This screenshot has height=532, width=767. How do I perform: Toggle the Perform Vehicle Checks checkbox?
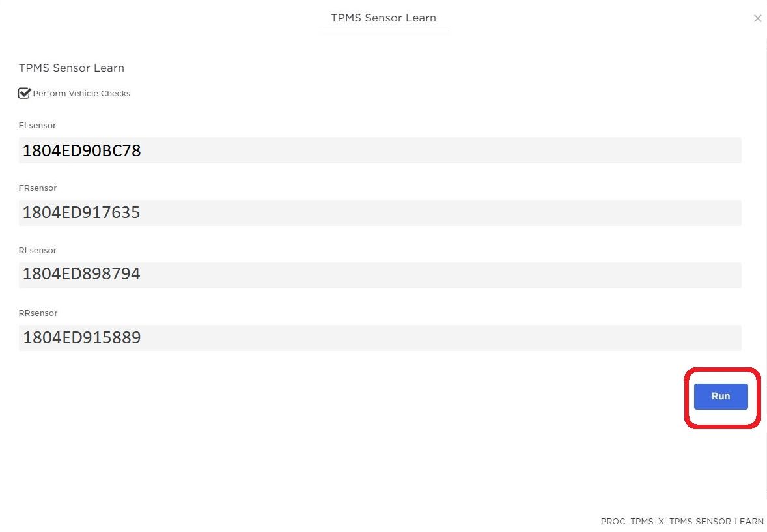click(x=24, y=93)
